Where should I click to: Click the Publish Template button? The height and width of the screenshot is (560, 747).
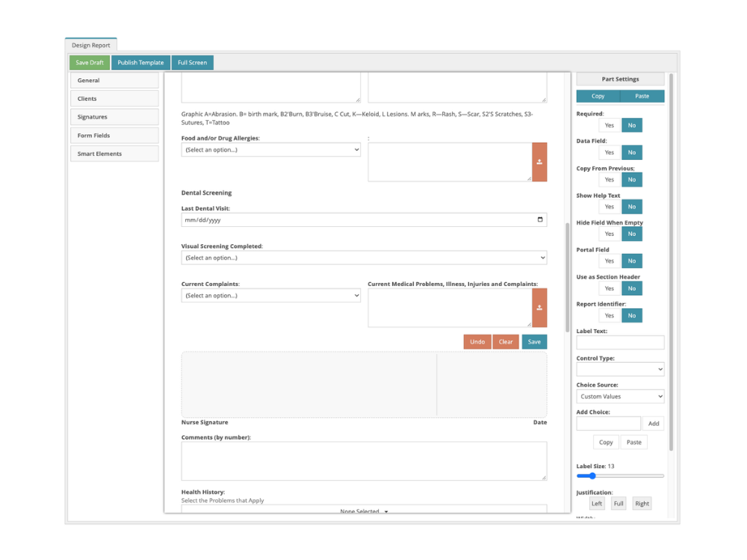(x=140, y=63)
